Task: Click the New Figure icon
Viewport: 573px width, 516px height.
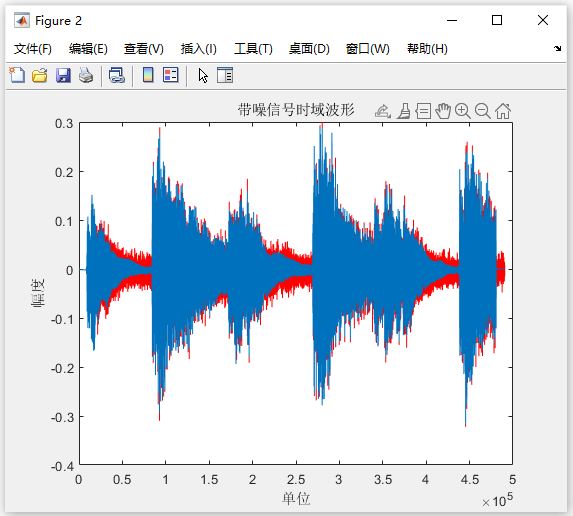Action: [x=17, y=75]
